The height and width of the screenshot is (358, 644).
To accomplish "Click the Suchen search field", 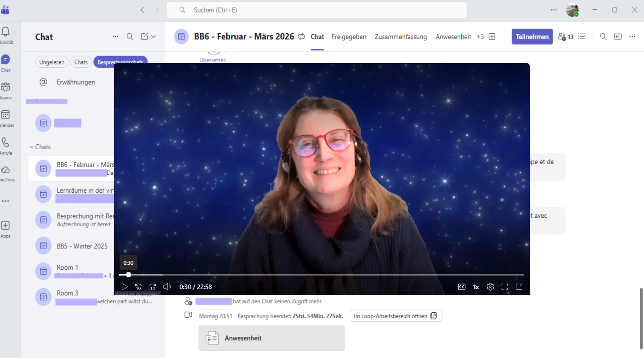I will click(317, 10).
